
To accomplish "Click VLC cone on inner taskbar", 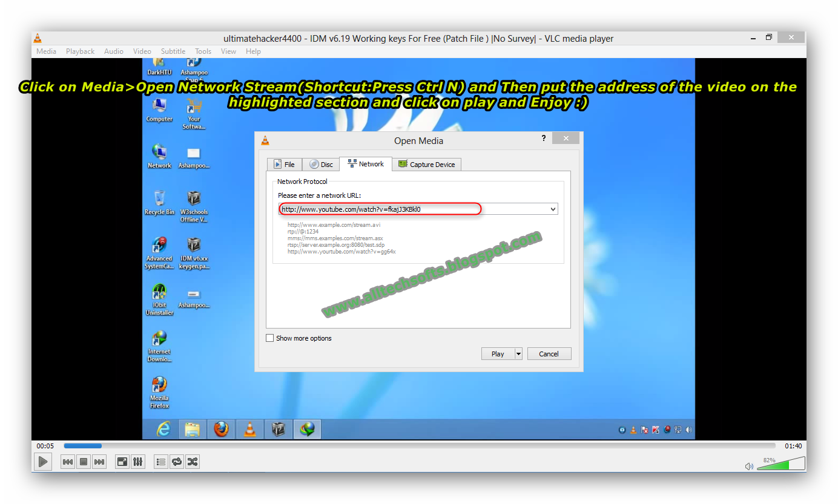I will click(249, 430).
